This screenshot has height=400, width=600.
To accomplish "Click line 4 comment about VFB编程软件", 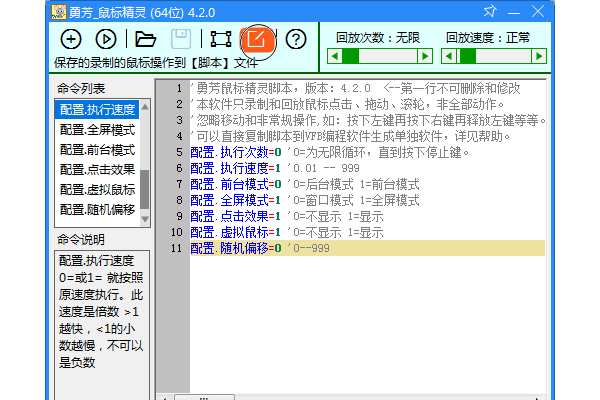I will click(351, 136).
